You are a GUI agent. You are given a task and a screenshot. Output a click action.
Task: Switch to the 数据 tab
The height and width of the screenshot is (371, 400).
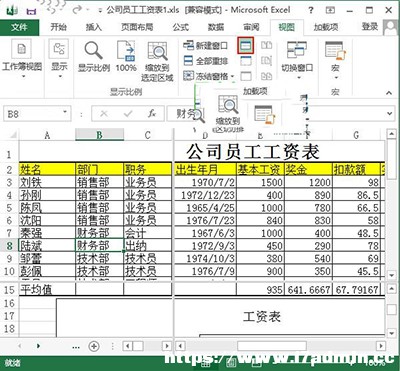point(216,27)
